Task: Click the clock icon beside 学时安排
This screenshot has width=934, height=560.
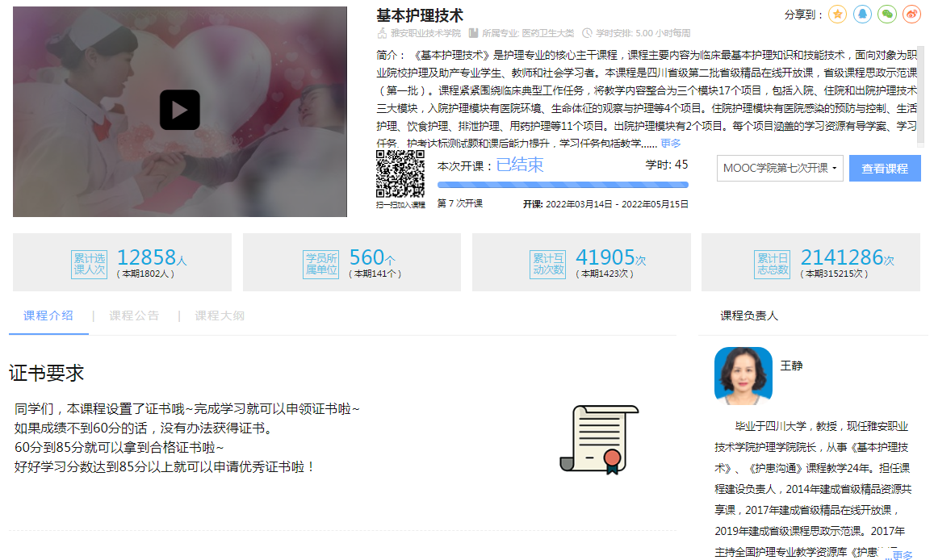Action: 587,33
